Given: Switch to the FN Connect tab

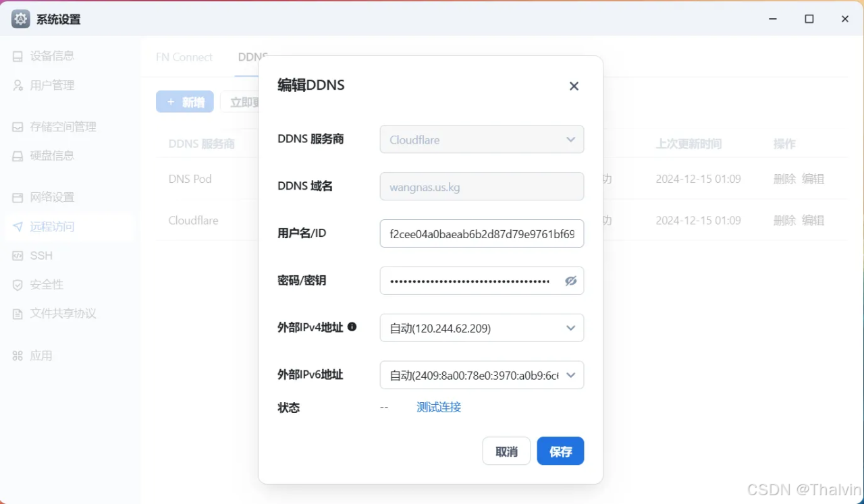Looking at the screenshot, I should pos(184,57).
